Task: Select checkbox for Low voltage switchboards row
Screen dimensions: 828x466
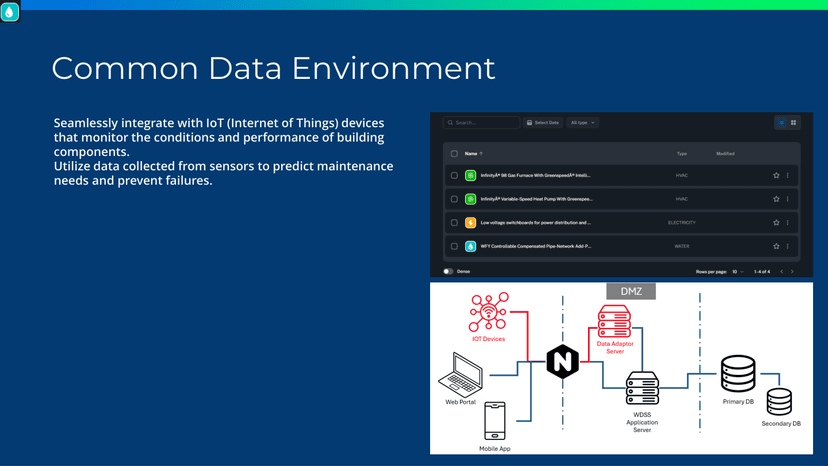Action: pyautogui.click(x=454, y=223)
